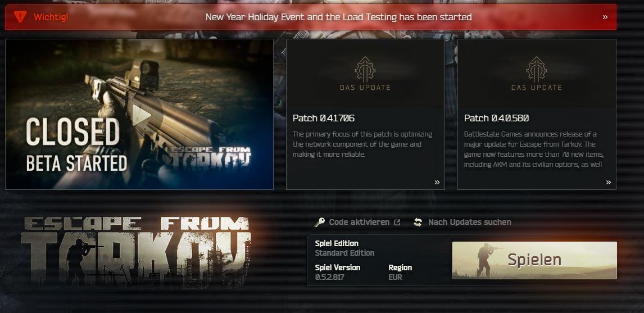
Task: Click Code aktivieren link
Action: (x=360, y=222)
